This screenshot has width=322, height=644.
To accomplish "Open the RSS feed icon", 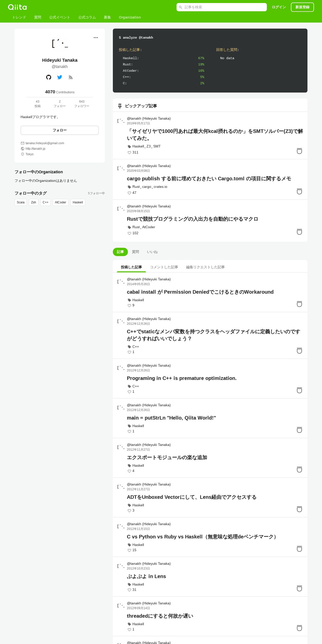I will pos(70,77).
